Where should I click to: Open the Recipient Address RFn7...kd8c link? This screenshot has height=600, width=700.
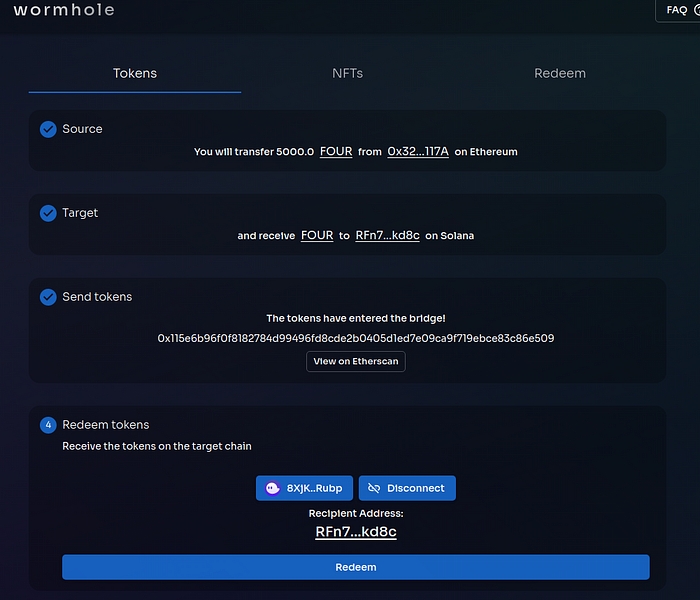coord(355,532)
